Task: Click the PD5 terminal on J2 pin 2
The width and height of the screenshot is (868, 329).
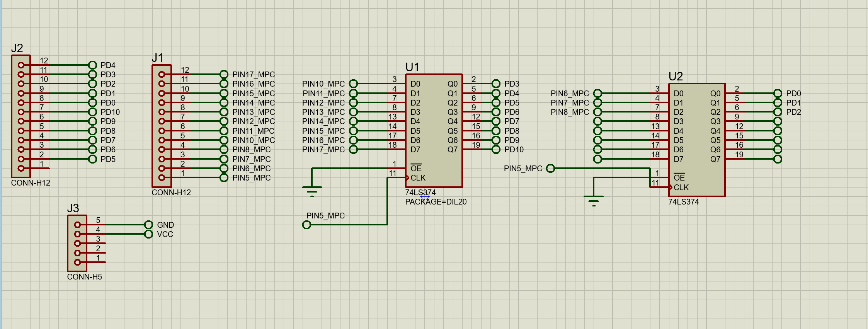Action: click(x=92, y=159)
